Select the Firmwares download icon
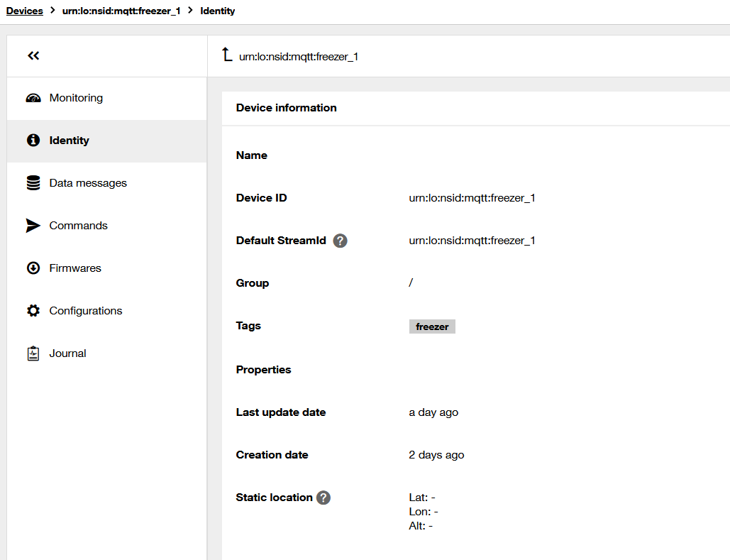The image size is (730, 560). point(33,268)
